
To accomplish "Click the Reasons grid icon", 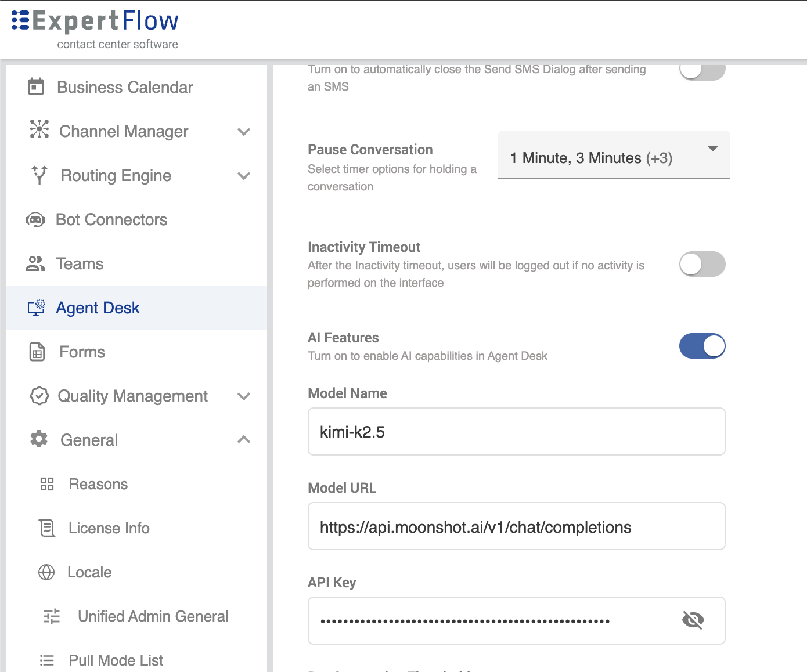I will click(47, 484).
